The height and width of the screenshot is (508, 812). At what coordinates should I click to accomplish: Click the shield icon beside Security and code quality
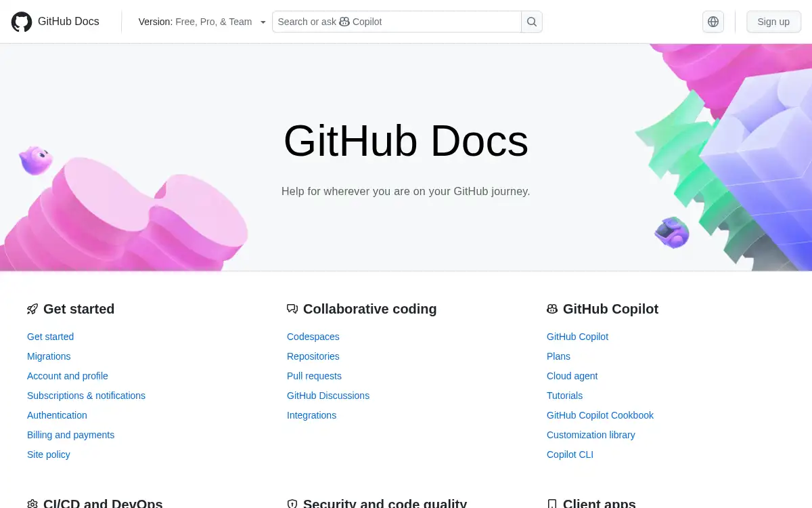(x=292, y=504)
